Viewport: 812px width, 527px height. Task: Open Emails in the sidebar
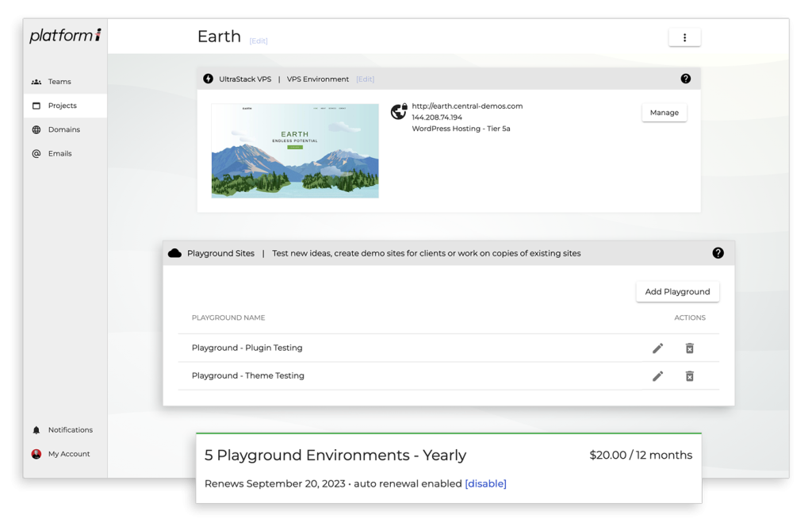tap(59, 153)
